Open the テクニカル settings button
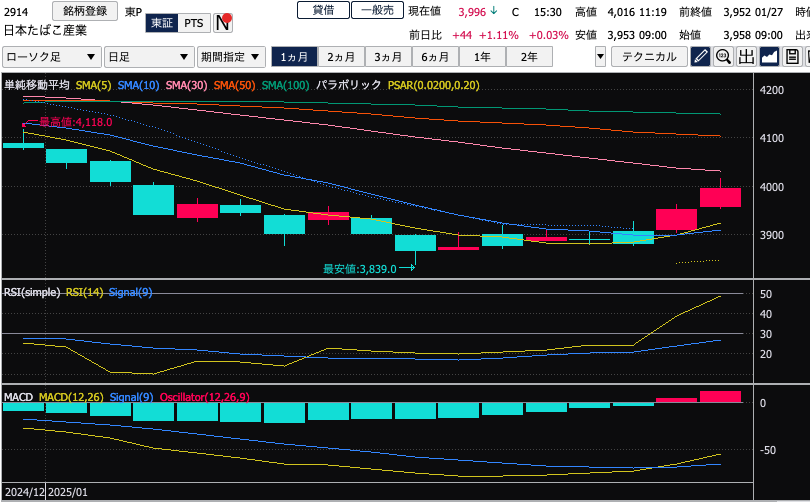Viewport: 810px width, 502px height. (x=648, y=56)
